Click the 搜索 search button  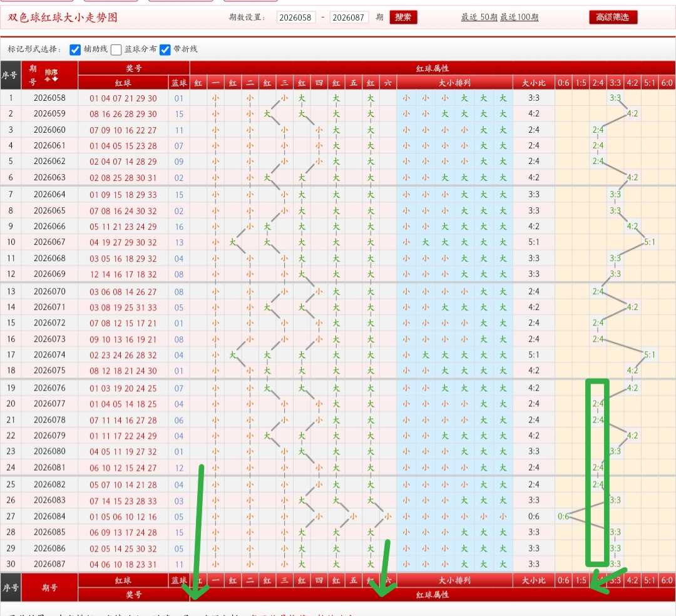click(x=403, y=18)
